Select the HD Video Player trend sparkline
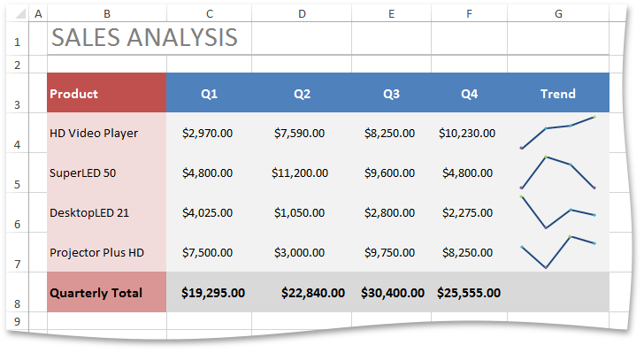The height and width of the screenshot is (353, 644). [x=557, y=133]
